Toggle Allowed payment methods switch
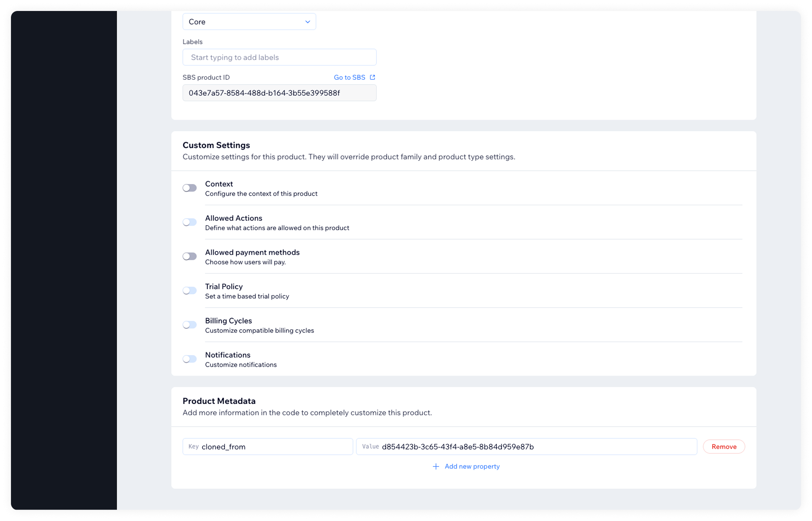812x521 pixels. [x=190, y=256]
